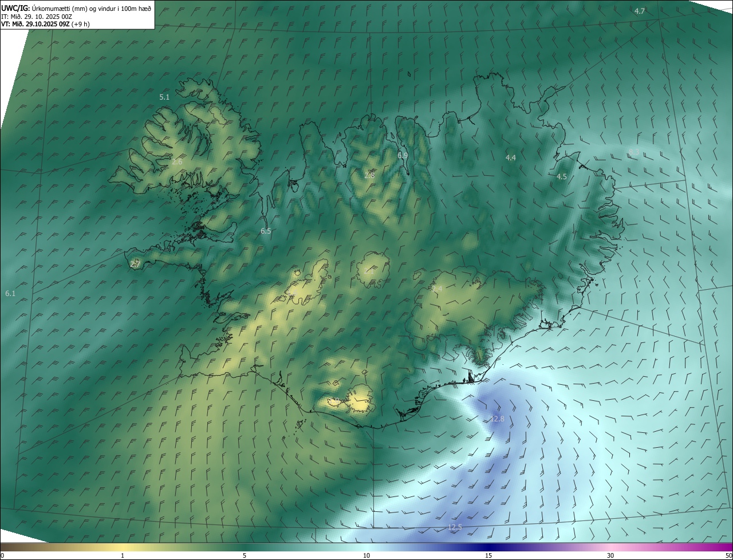The image size is (733, 560).
Task: Click the 2.9 value label on Snæfellsnes
Action: [x=135, y=264]
